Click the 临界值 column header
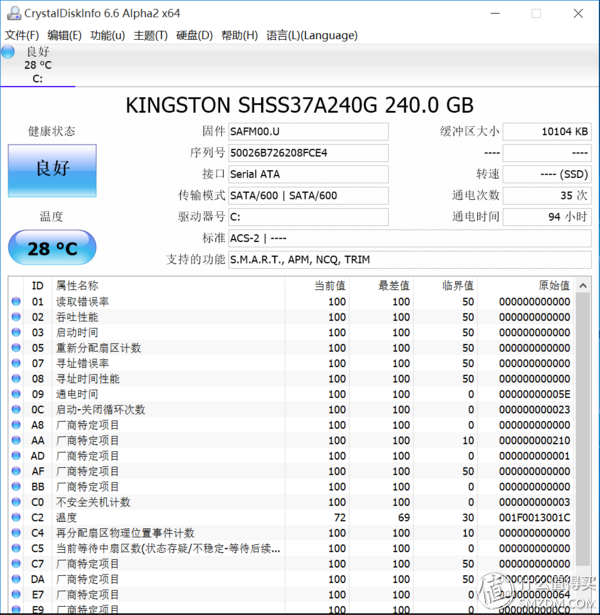The image size is (600, 615). [x=445, y=286]
